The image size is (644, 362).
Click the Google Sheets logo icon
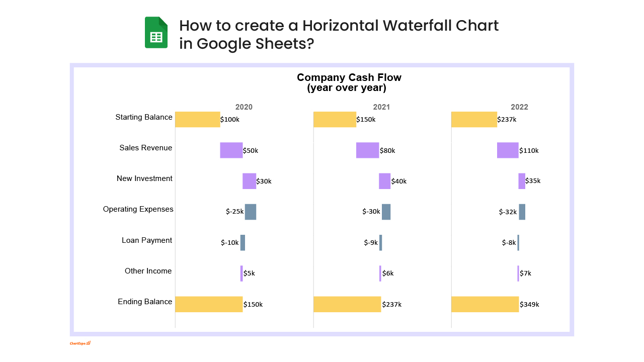[x=156, y=33]
